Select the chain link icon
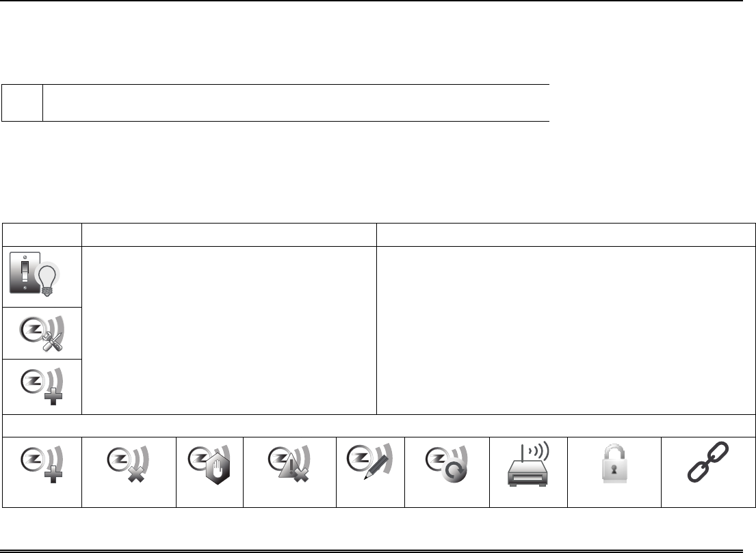Viewport: 756px width, 553px height. 708,462
